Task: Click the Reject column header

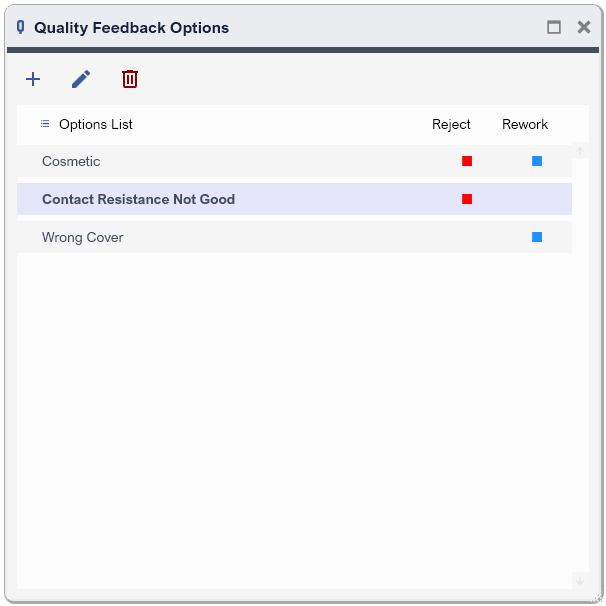Action: coord(451,124)
